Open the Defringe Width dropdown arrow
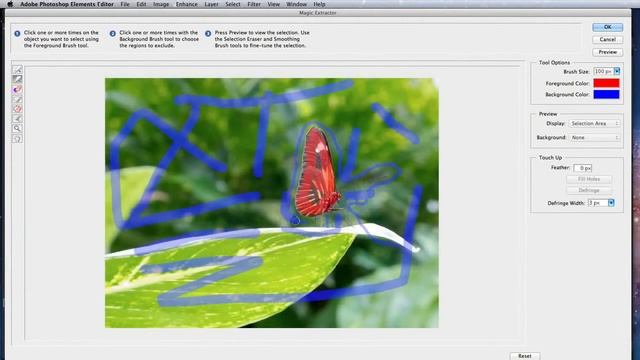The width and height of the screenshot is (640, 360). coord(611,203)
